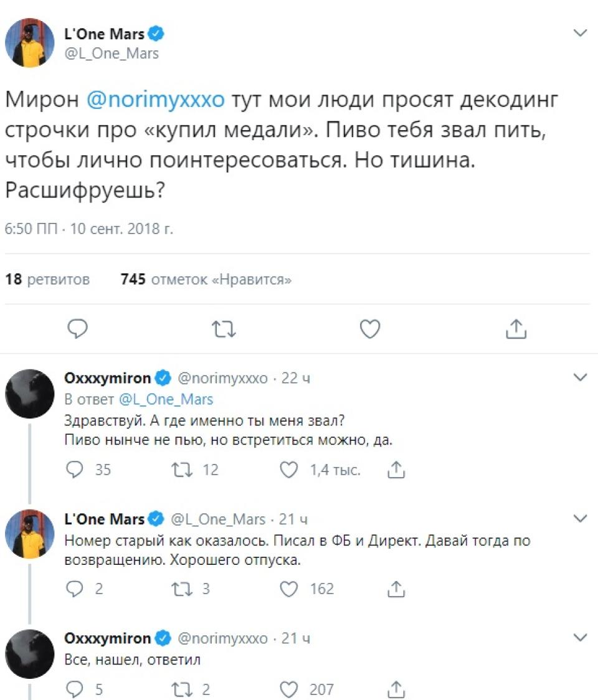Viewport: 598px width, 700px height.
Task: Share the main tweet via upload icon
Action: coord(516,329)
